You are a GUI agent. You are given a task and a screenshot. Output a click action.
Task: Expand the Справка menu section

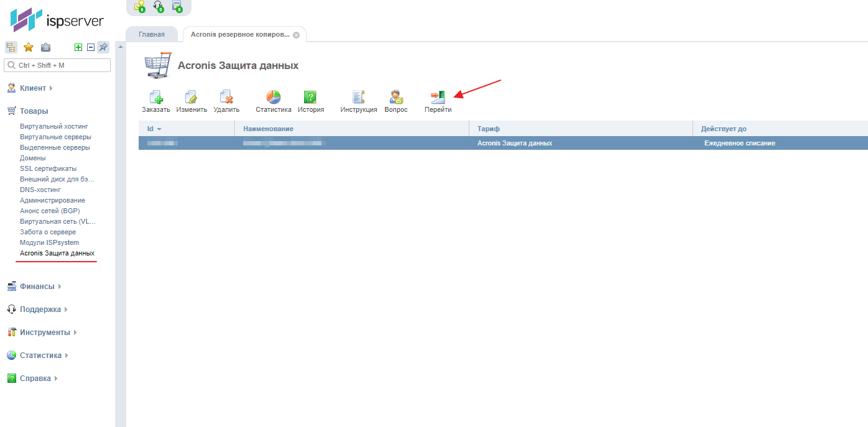click(x=39, y=379)
